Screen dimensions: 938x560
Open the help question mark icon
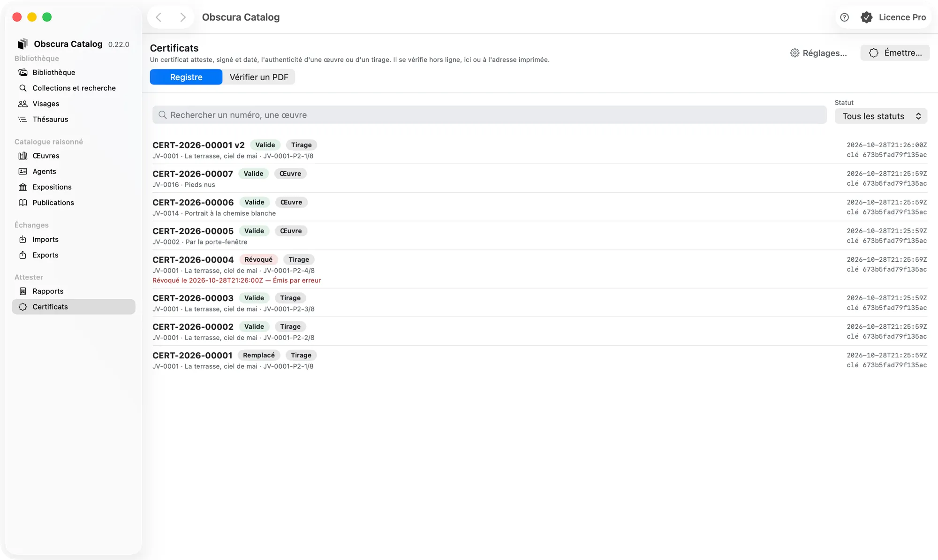click(x=844, y=17)
